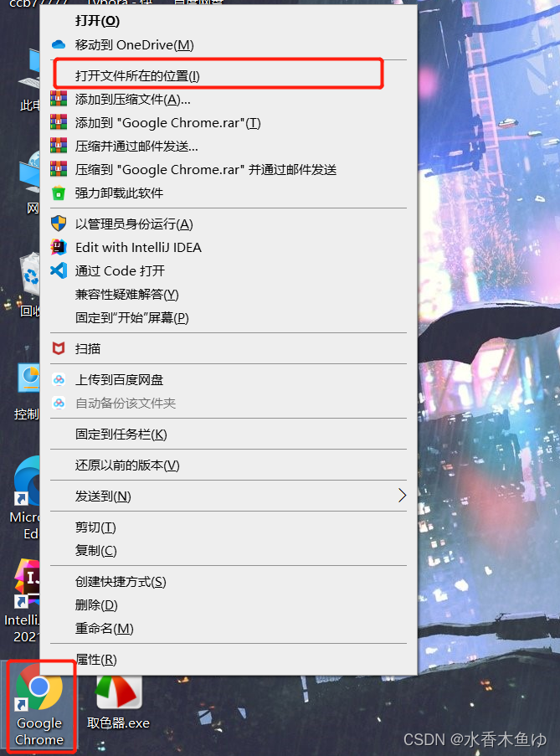The height and width of the screenshot is (756, 560).
Task: Choose 还原以前的版本(V)
Action: click(229, 465)
